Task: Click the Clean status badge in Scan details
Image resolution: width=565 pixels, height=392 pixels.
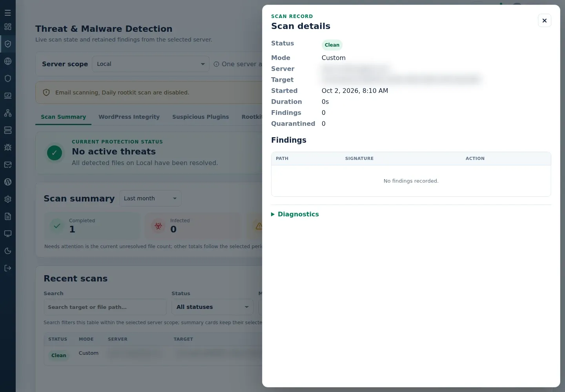Action: [x=332, y=45]
